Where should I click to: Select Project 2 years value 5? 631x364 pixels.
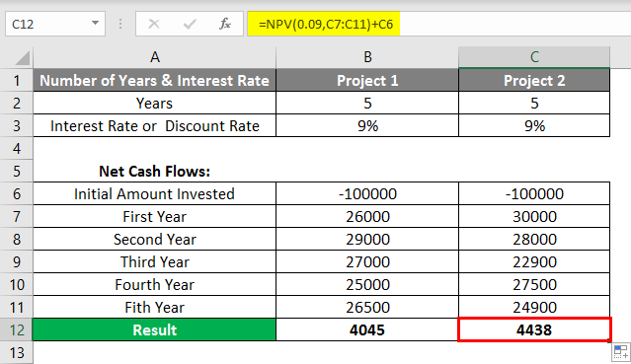tap(534, 103)
